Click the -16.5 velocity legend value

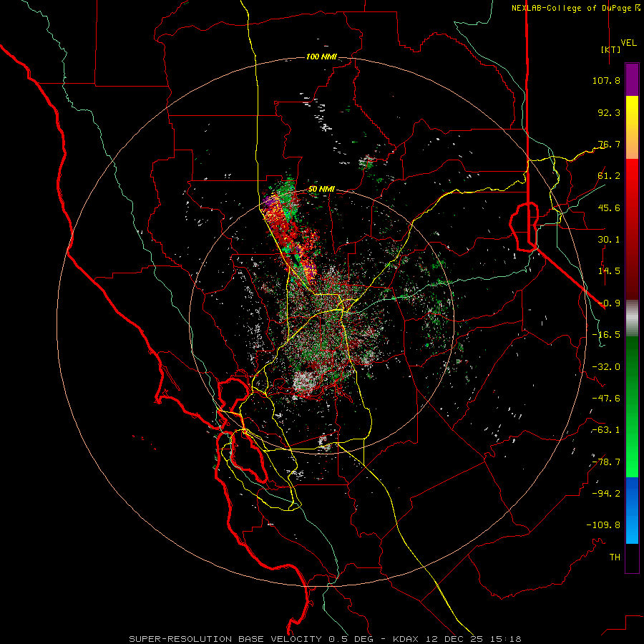(x=606, y=335)
